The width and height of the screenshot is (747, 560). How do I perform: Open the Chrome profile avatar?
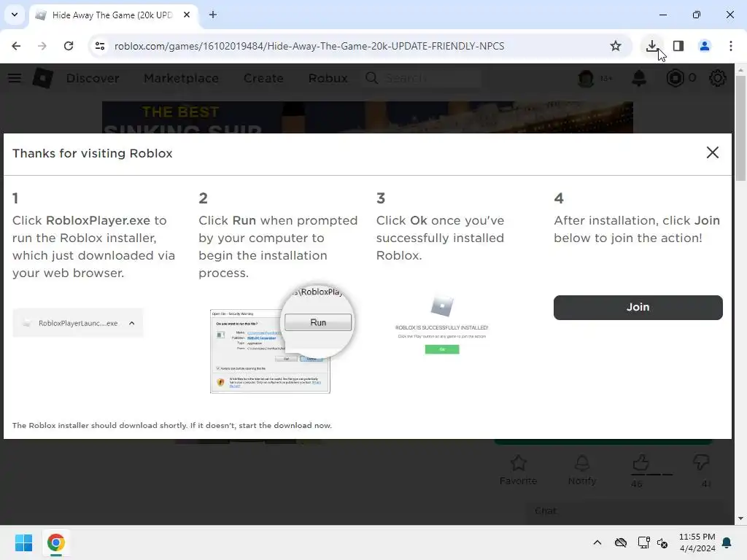(704, 46)
